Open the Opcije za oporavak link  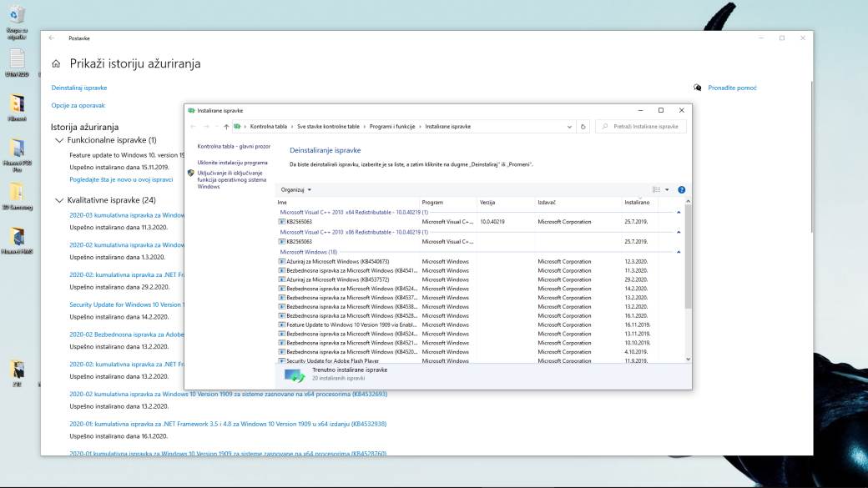click(78, 106)
